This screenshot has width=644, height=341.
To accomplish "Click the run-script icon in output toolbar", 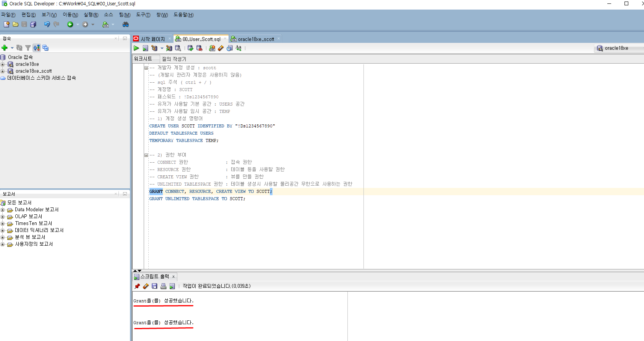I will [172, 286].
